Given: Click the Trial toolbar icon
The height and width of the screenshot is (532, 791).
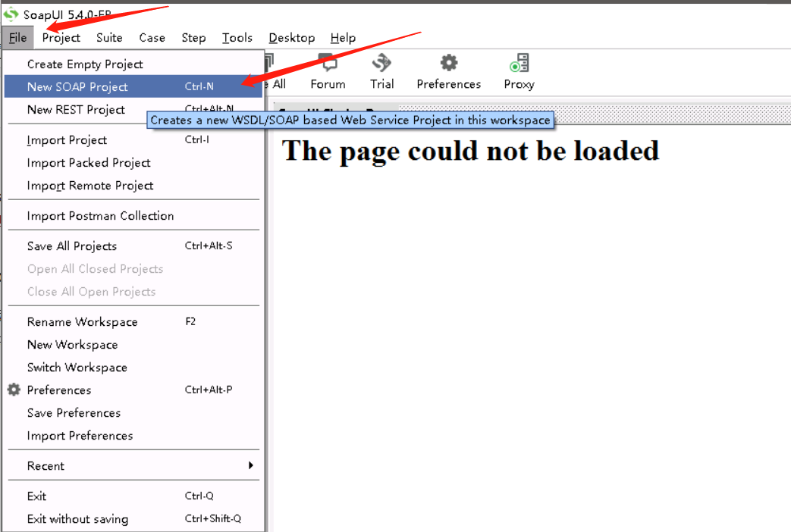Looking at the screenshot, I should tap(382, 72).
